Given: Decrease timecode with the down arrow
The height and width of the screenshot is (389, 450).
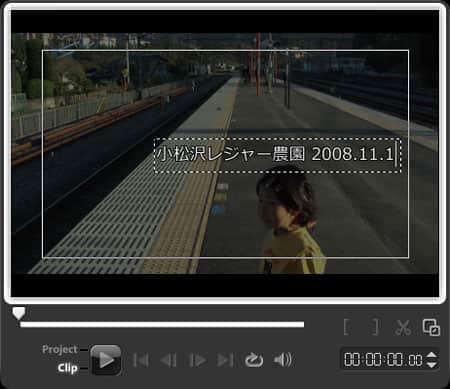Looking at the screenshot, I should point(432,365).
